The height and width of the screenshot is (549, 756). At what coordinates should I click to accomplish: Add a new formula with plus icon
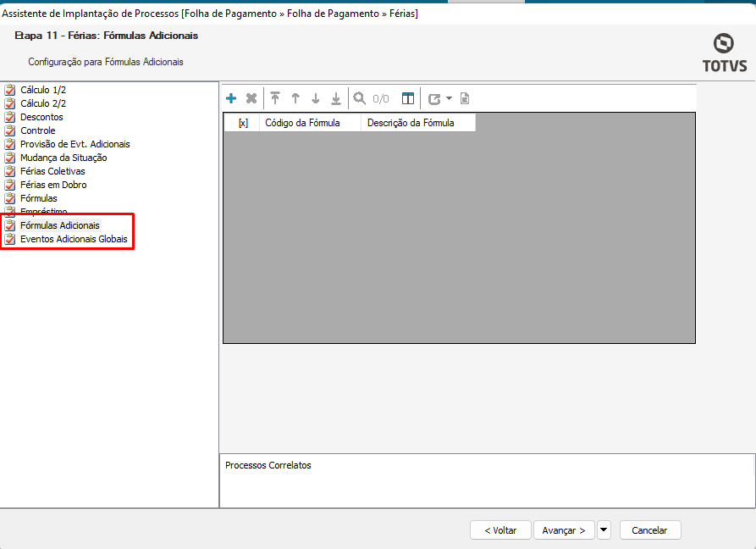coord(231,98)
